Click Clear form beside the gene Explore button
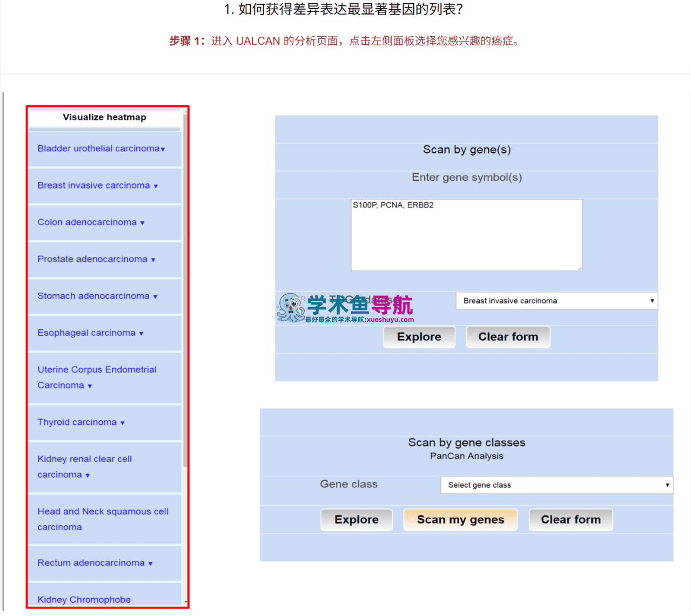 [508, 337]
